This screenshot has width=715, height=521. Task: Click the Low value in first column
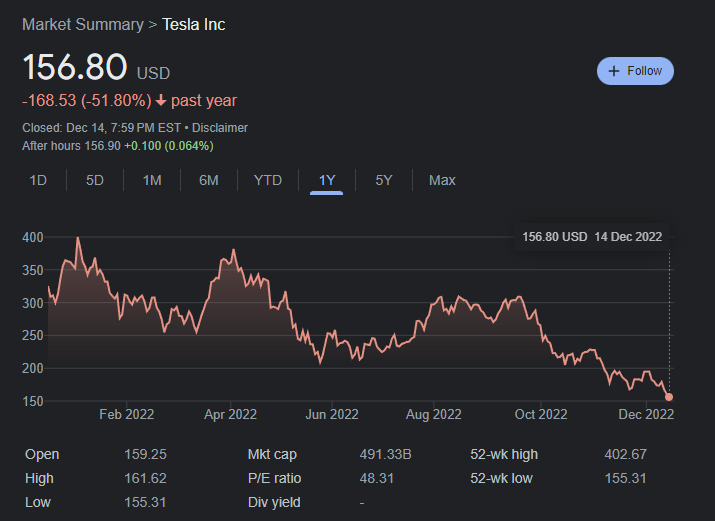(145, 502)
